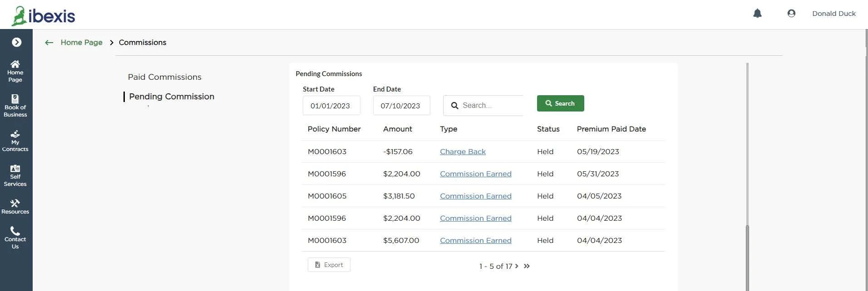This screenshot has width=868, height=291.
Task: Open Commission Earned link for $5,607.00
Action: 475,241
